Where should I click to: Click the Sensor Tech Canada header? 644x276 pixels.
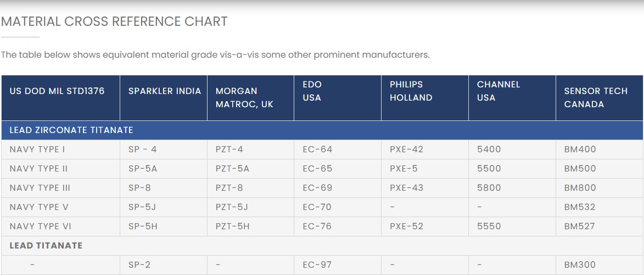coord(596,97)
